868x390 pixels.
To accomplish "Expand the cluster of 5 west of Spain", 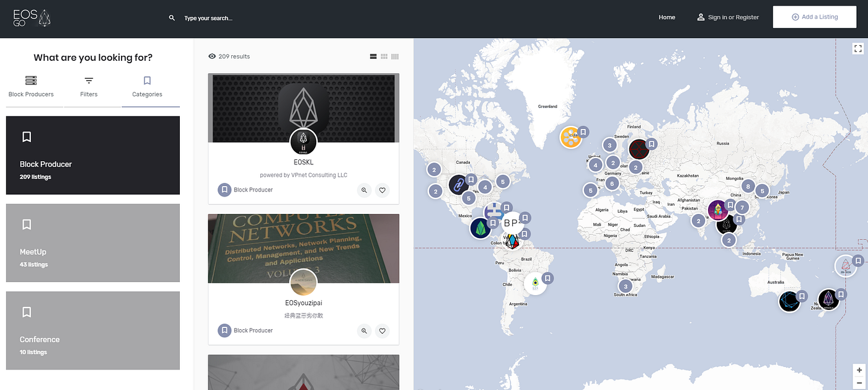I will pos(590,190).
